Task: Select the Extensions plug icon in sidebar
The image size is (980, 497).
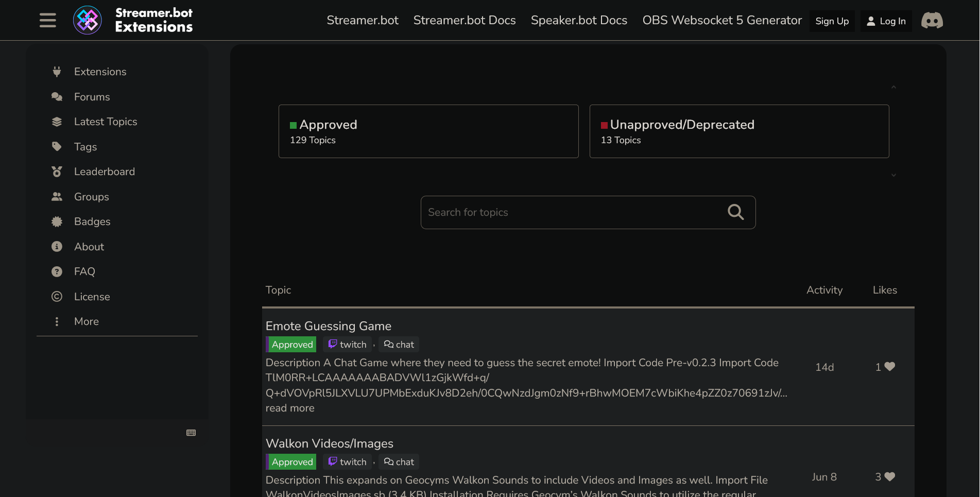Action: 57,72
